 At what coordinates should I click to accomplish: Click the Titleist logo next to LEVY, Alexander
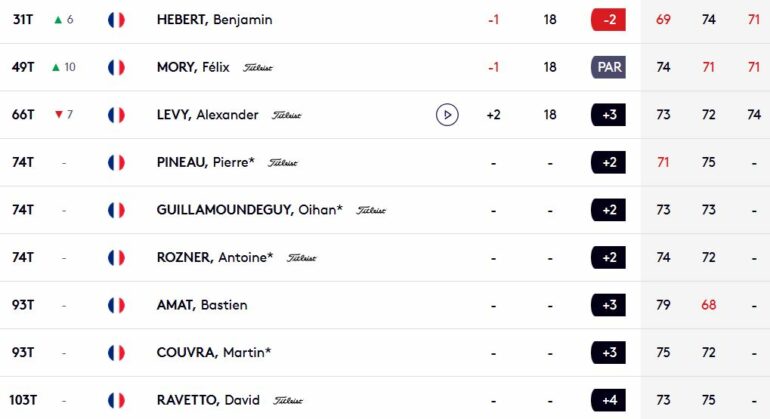pos(287,115)
